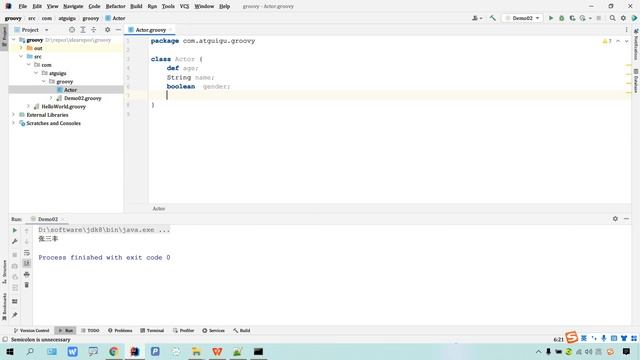This screenshot has height=360, width=640.
Task: Open the Problems tool window
Action: [120, 330]
